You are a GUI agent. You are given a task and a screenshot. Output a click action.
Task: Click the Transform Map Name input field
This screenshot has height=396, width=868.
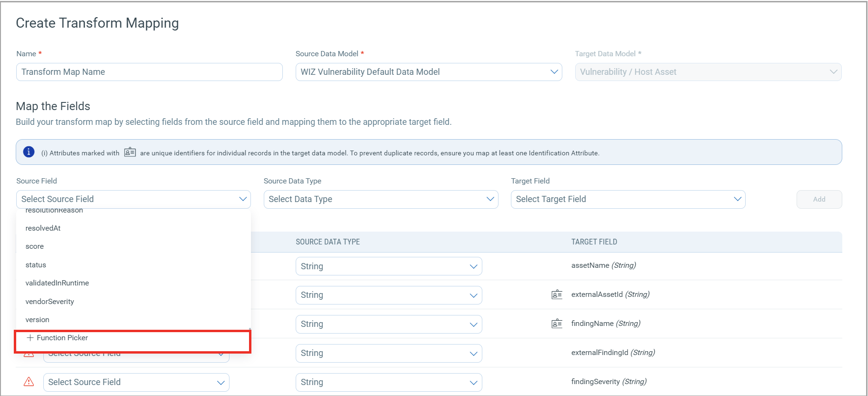[x=149, y=72]
